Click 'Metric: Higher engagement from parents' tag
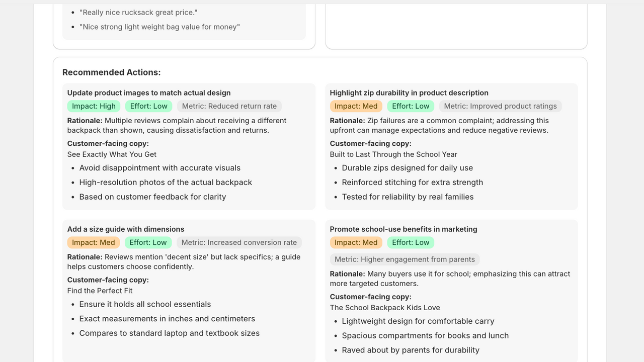644x362 pixels. (x=405, y=259)
